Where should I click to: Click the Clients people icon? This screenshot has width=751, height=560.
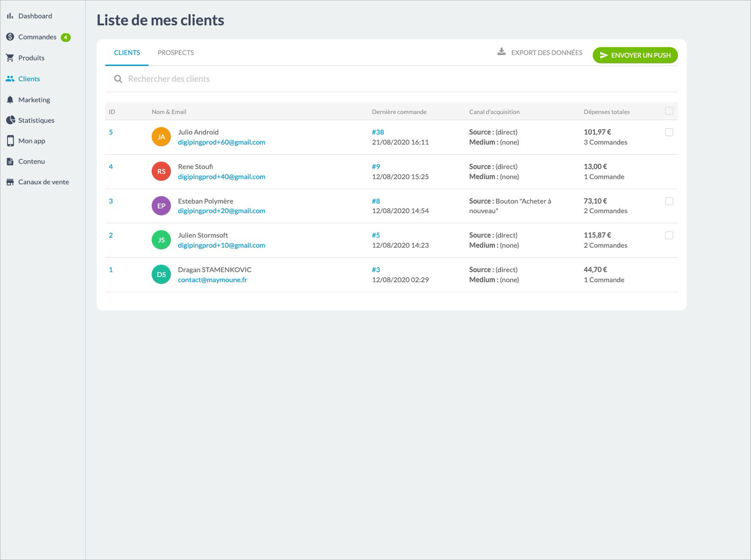[10, 79]
